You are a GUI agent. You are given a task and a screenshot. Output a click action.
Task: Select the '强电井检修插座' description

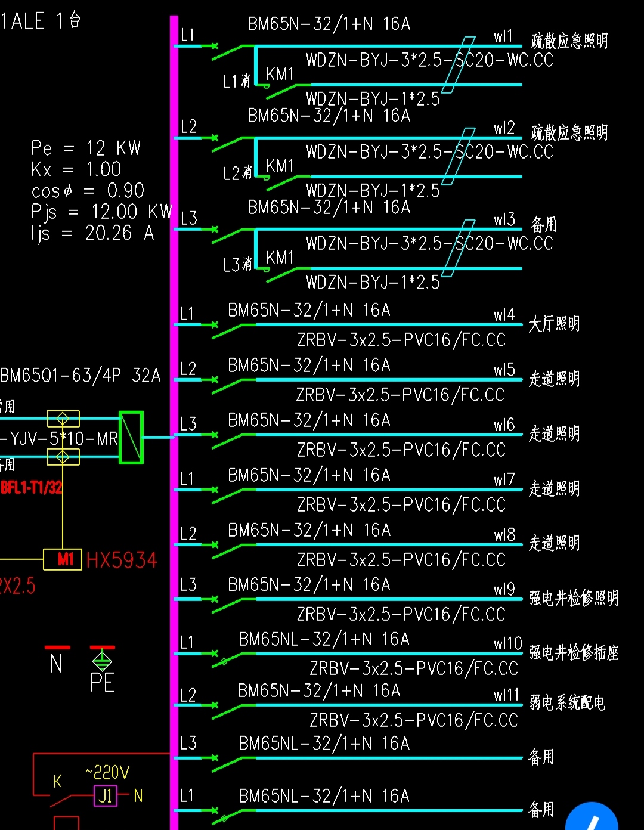click(574, 653)
